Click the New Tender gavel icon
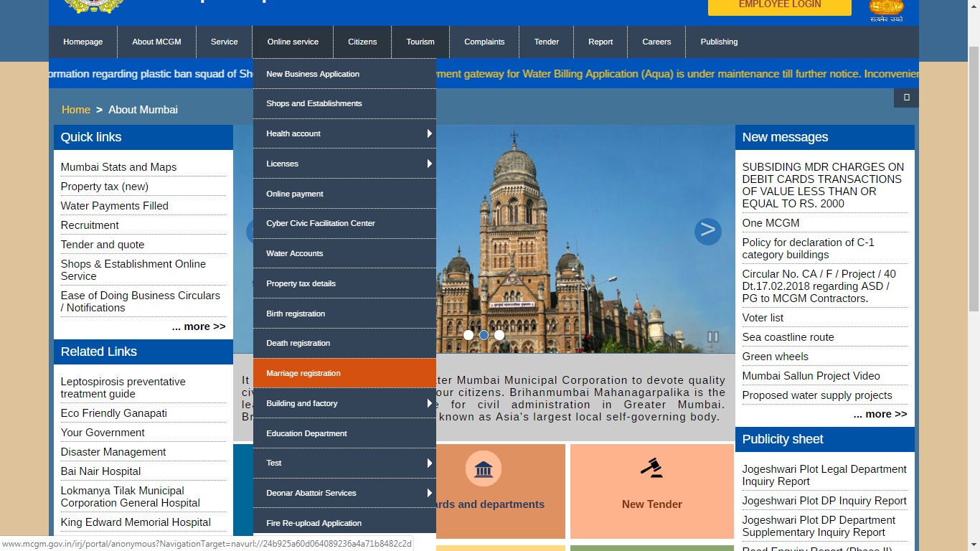 coord(651,468)
